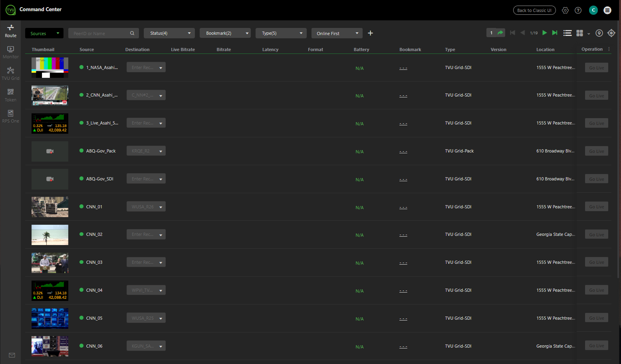Click the search magnifier icon

pos(132,33)
